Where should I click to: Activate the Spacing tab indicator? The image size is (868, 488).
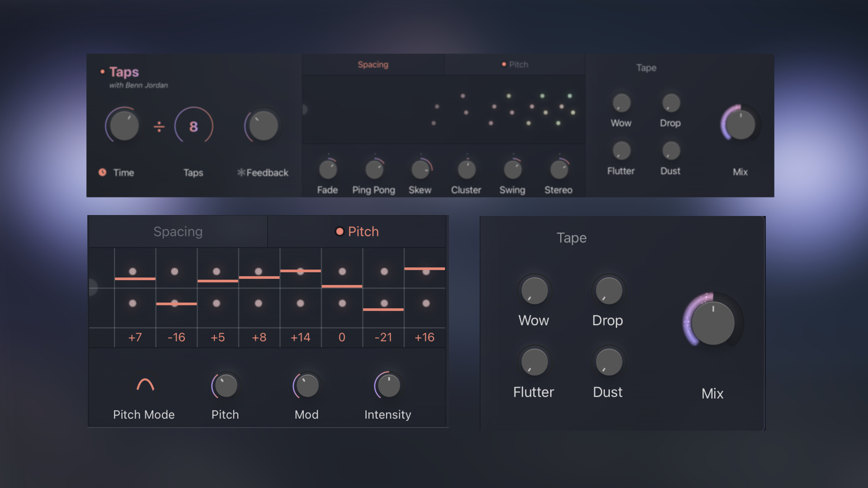pyautogui.click(x=373, y=64)
